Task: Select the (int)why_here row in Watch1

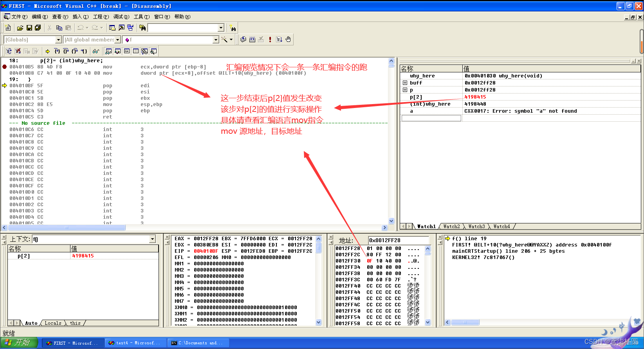Action: click(x=520, y=104)
